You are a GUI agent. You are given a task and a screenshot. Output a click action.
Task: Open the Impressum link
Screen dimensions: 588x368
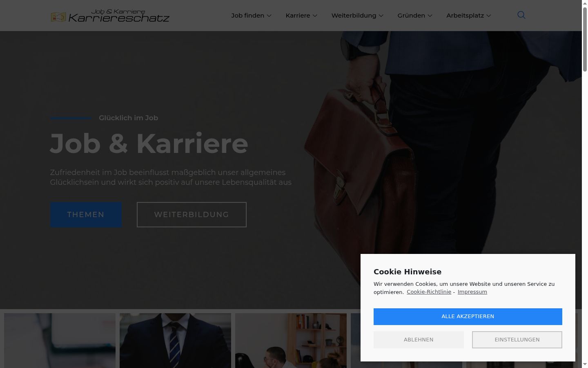pos(472,292)
